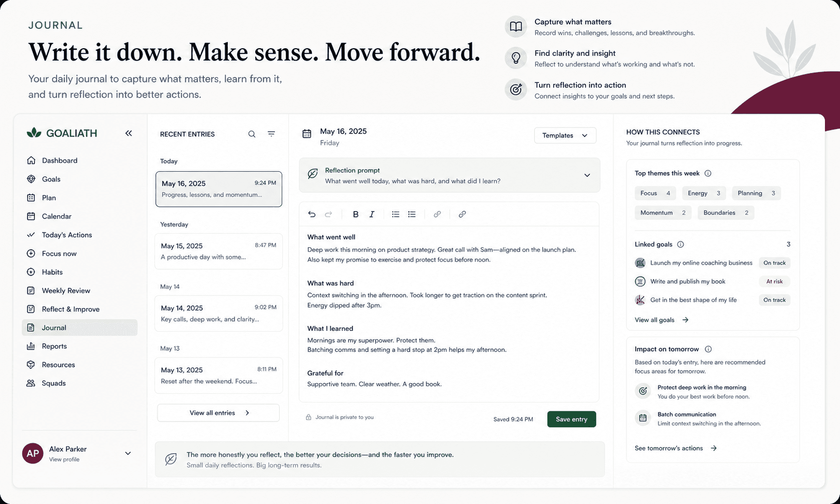Click info icon next to Top themes

coord(708,173)
